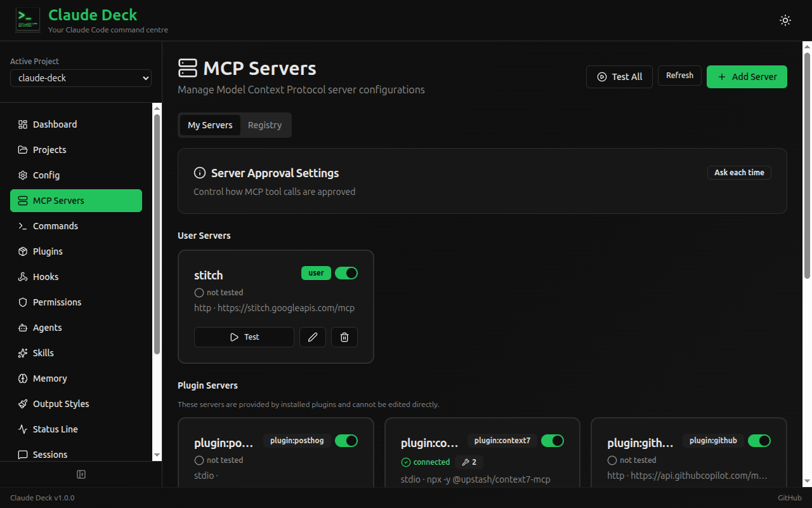Screen dimensions: 812x508
Task: Delete the stitch server using the trash icon
Action: click(x=344, y=337)
